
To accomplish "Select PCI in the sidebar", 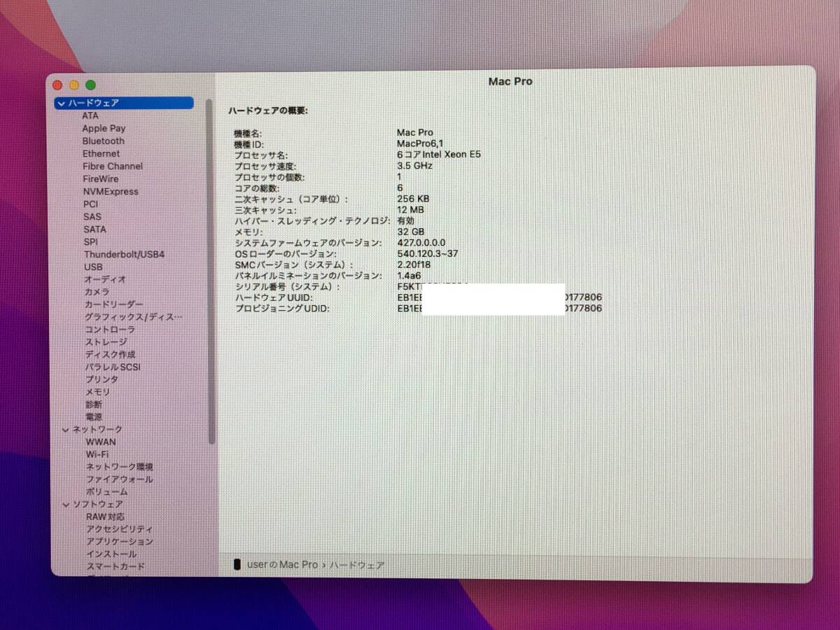I will pos(90,204).
